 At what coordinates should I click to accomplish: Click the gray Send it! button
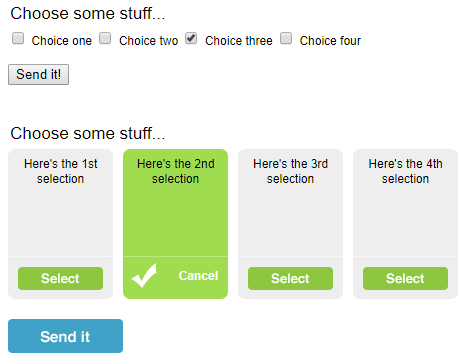(x=38, y=74)
